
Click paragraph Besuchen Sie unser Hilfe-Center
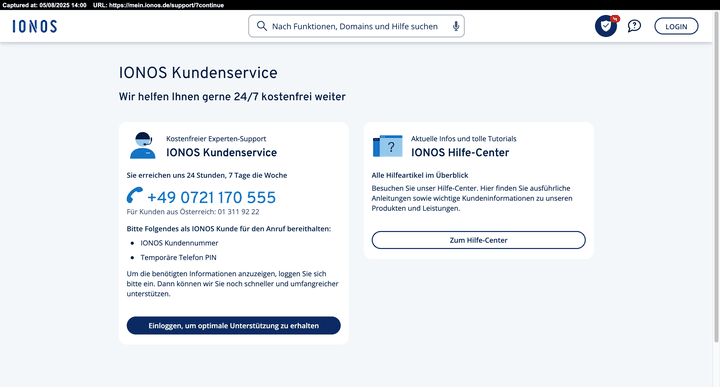pos(472,198)
